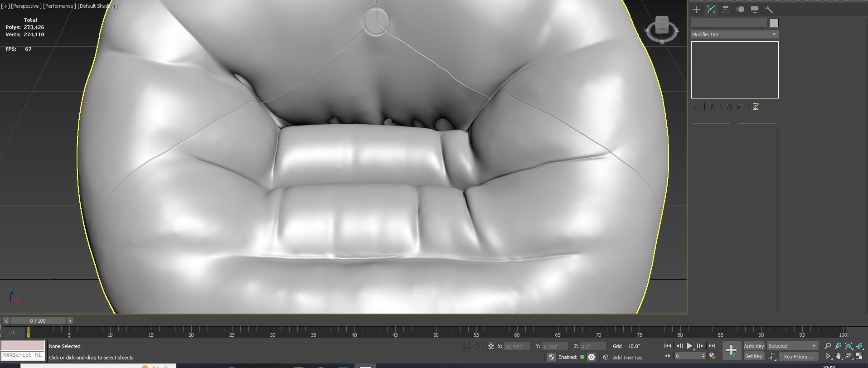
Task: Click Remove Modifier trash icon
Action: pos(740,107)
